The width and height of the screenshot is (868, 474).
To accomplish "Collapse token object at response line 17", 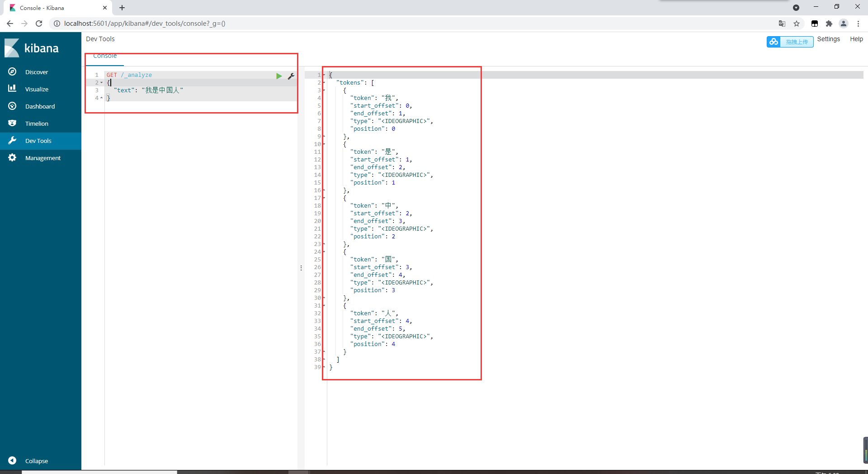I will click(x=324, y=198).
